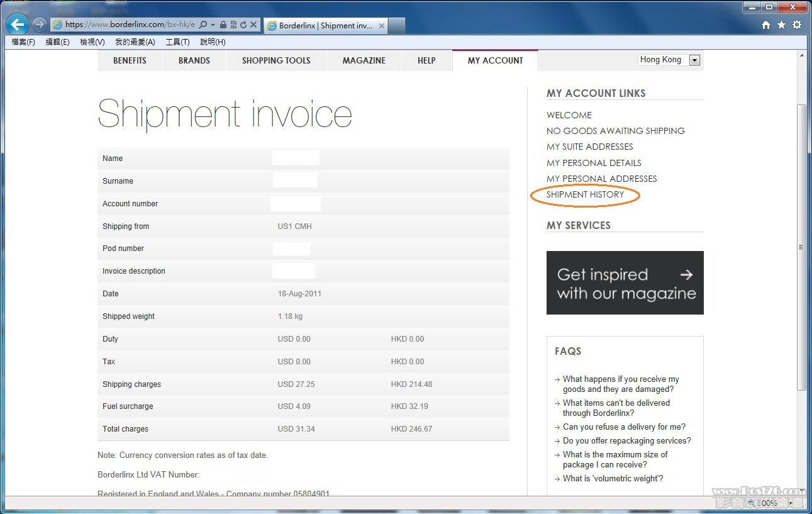The image size is (812, 514).
Task: Open MY PERSONAL DETAILS link
Action: pos(594,163)
